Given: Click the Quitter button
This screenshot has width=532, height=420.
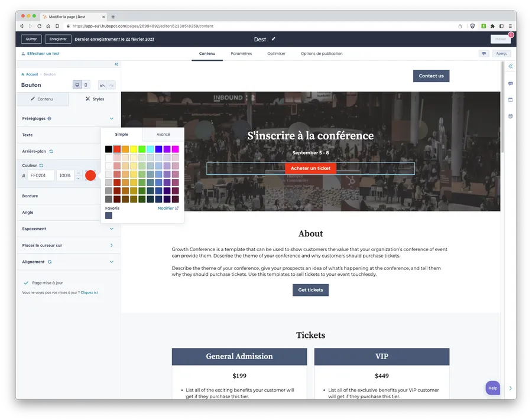Looking at the screenshot, I should pos(31,39).
